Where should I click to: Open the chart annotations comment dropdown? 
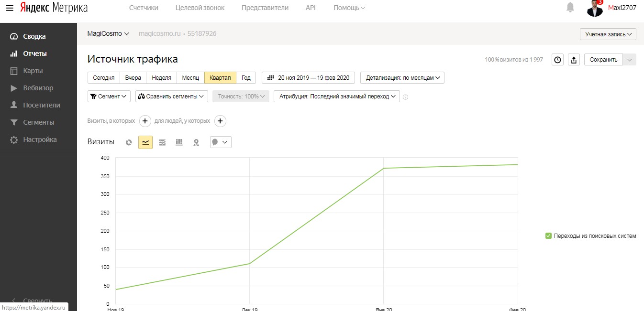(x=221, y=142)
